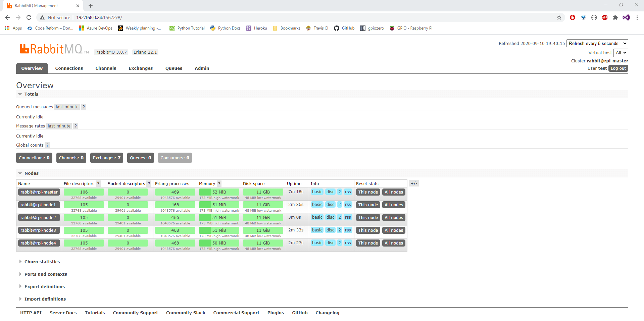The image size is (644, 321).
Task: Open the gpiozero bookmark
Action: pos(372,28)
